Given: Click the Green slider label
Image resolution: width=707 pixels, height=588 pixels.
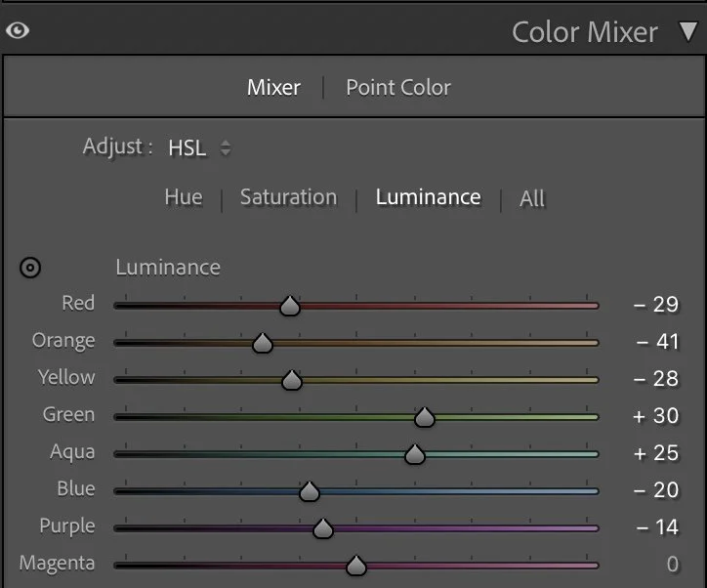Looking at the screenshot, I should click(69, 414).
